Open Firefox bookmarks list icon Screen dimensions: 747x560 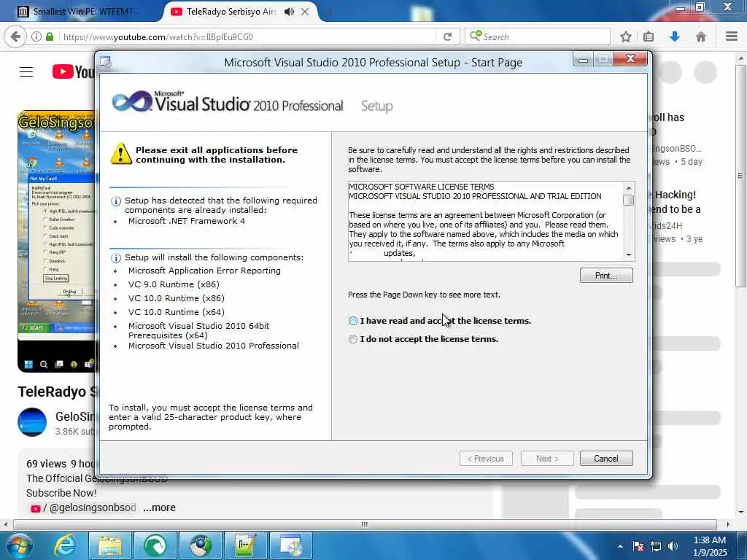(x=649, y=36)
